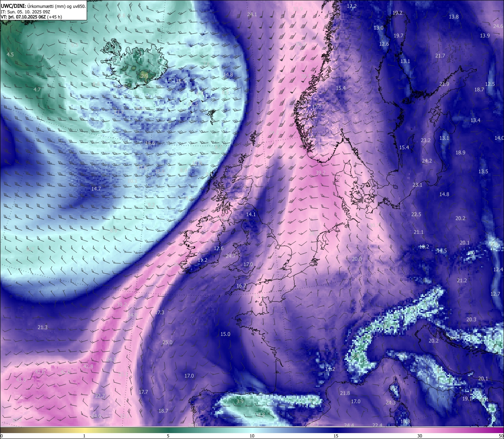Click the '21.3' value on the map
The width and height of the screenshot is (504, 439).
43,328
